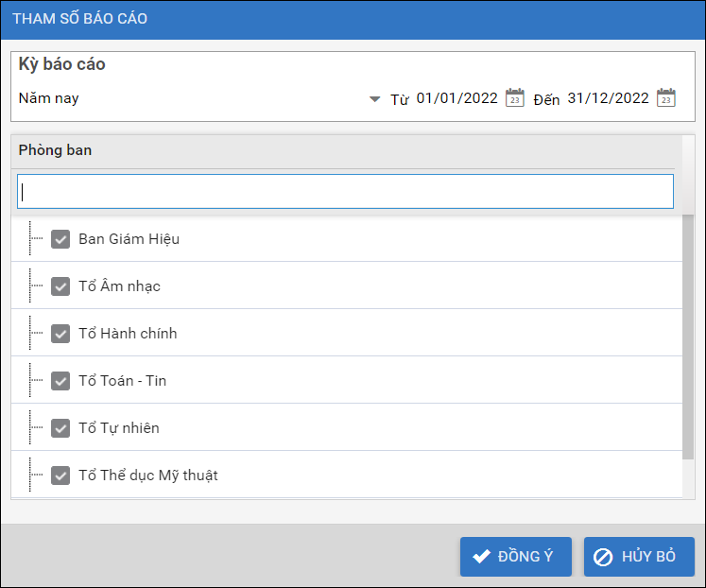
Task: Uncheck the Ban Giám Hiệu checkbox
Action: [61, 239]
